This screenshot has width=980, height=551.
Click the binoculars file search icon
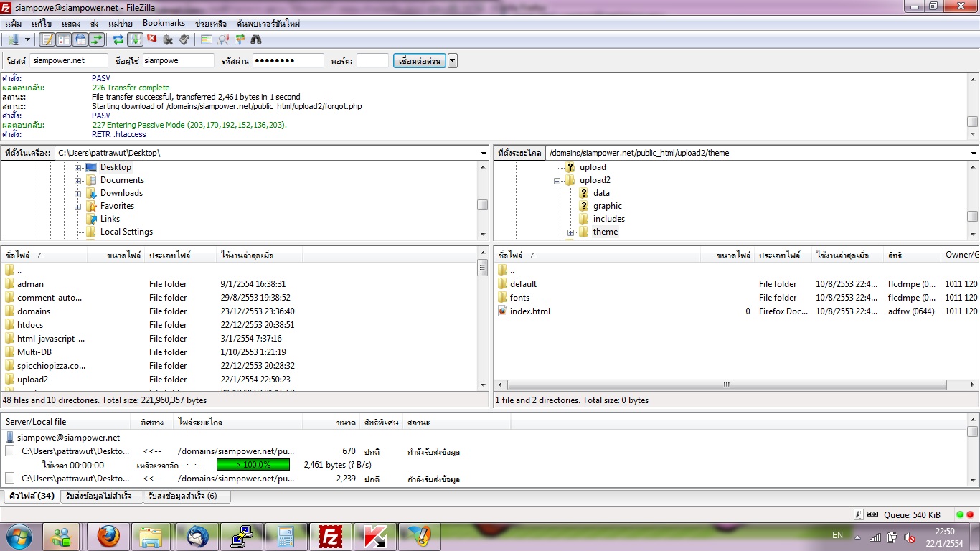[256, 39]
